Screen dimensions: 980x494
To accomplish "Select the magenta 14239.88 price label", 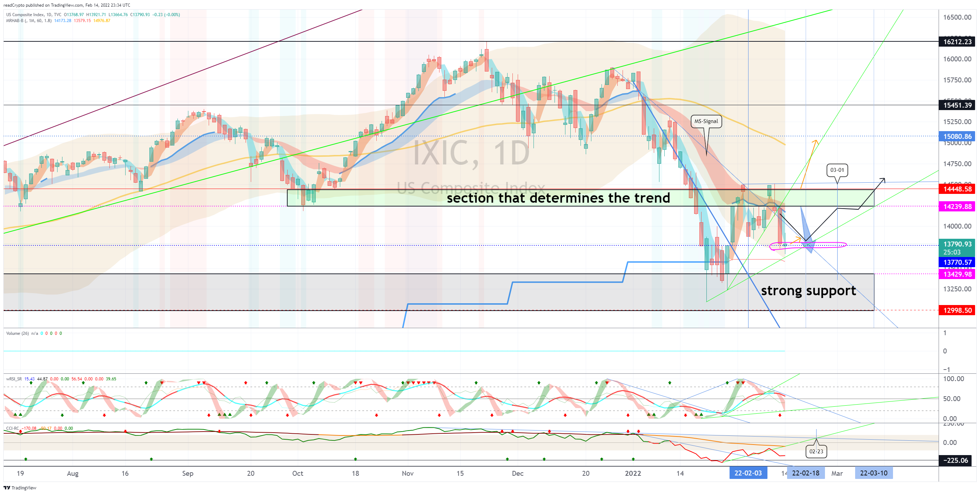I will 957,207.
